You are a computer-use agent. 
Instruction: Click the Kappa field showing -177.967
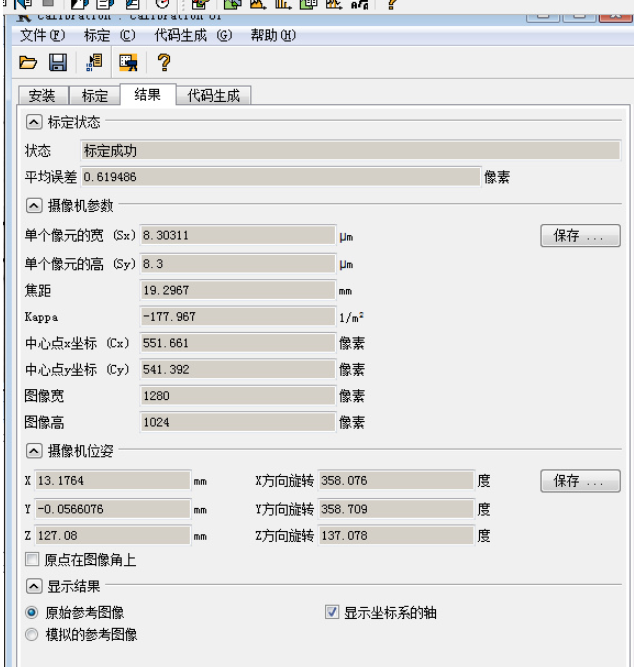pyautogui.click(x=238, y=317)
